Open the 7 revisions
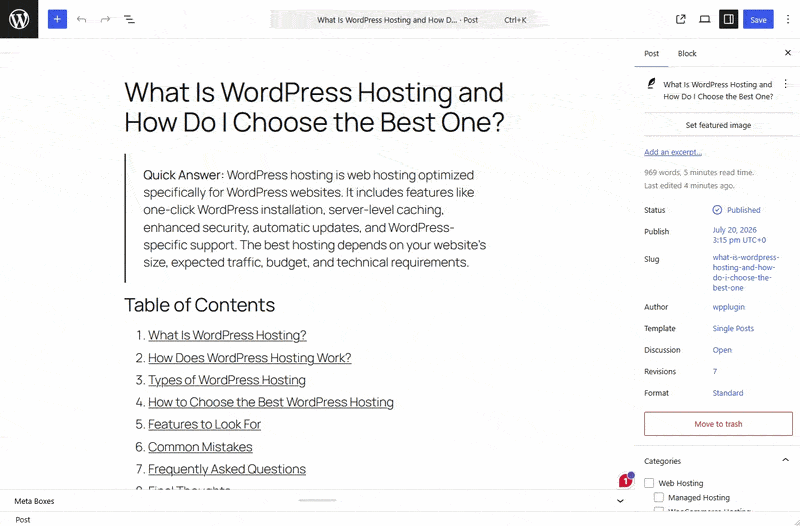Image resolution: width=800 pixels, height=526 pixels. (715, 371)
